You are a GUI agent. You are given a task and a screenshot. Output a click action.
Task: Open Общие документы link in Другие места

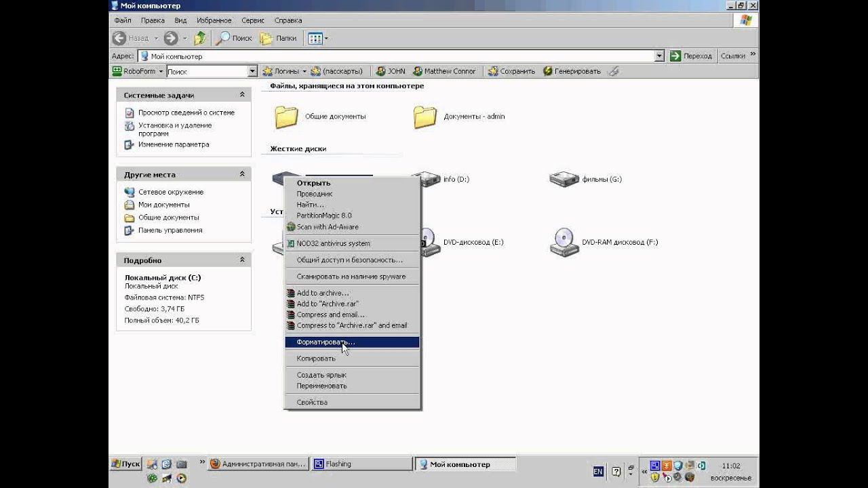pos(169,218)
